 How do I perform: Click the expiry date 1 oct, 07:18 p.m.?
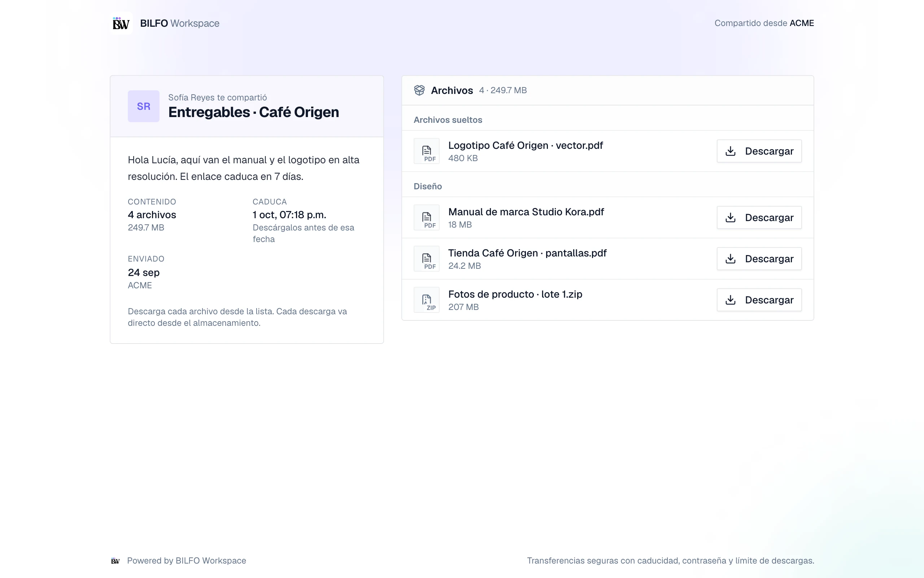tap(289, 215)
